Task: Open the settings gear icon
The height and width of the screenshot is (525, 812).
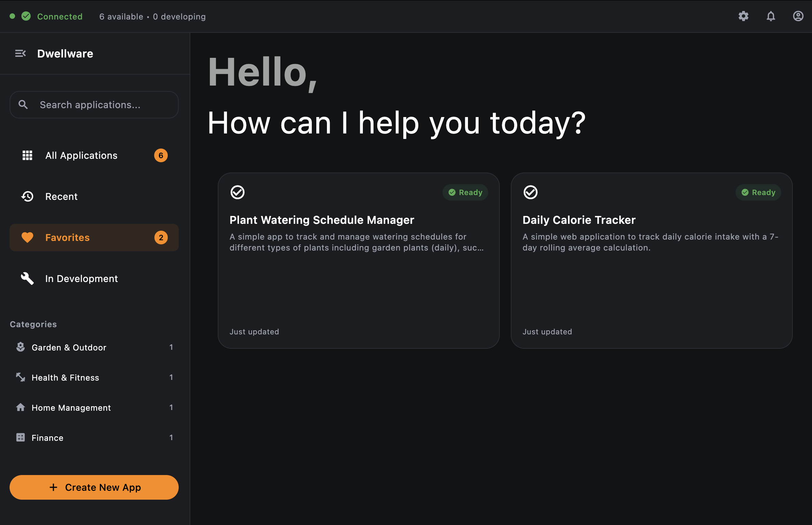Action: pyautogui.click(x=743, y=16)
